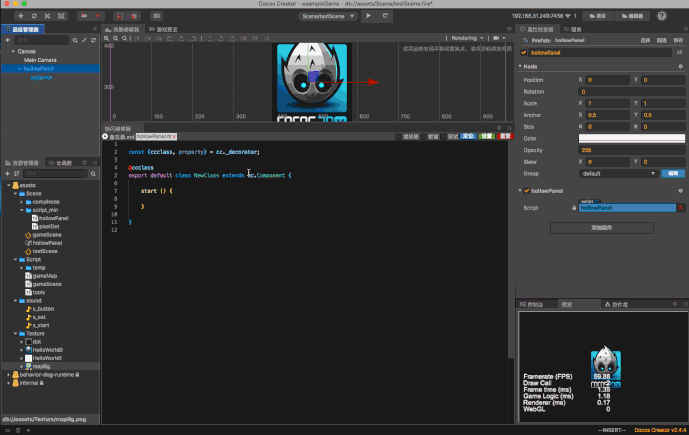
Task: Select the Rect transform tool
Action: 61,16
